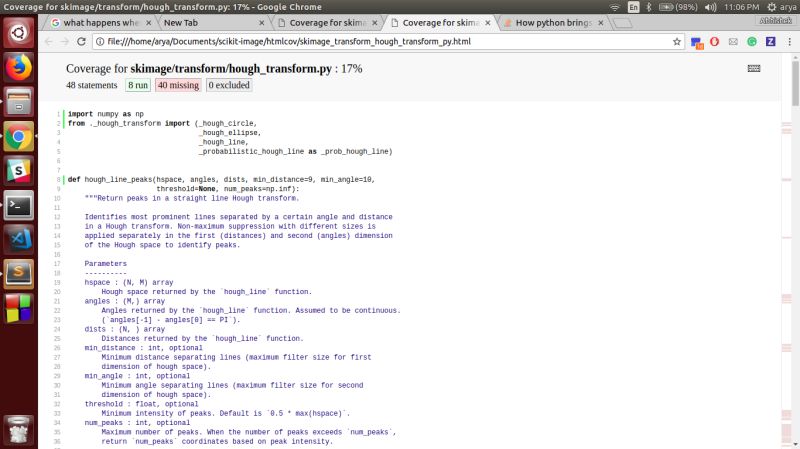
Task: Open the Bluetooth indicator
Action: [x=649, y=7]
